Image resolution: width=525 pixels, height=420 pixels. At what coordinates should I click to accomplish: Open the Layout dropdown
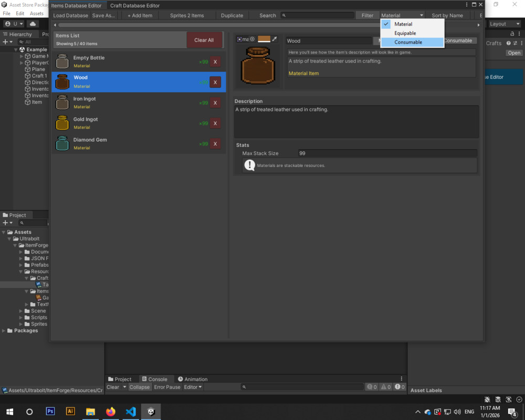[504, 24]
